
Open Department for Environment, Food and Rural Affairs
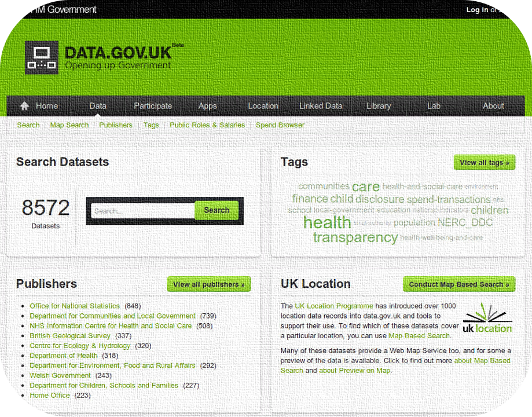point(112,365)
